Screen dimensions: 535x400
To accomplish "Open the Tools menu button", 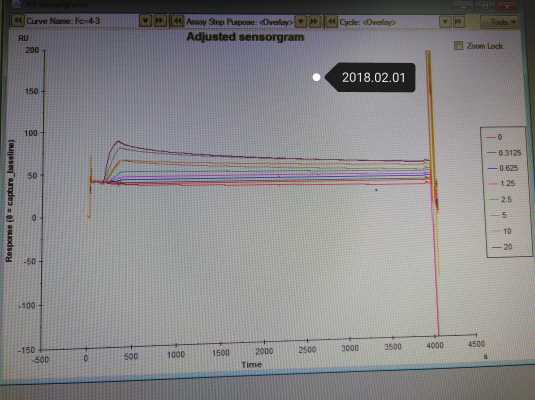I will tap(500, 22).
